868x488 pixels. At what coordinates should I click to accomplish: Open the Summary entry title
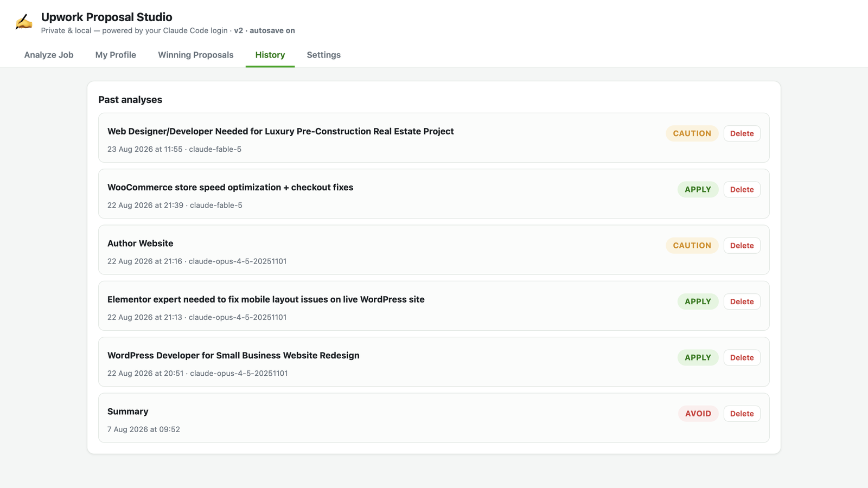pyautogui.click(x=127, y=412)
